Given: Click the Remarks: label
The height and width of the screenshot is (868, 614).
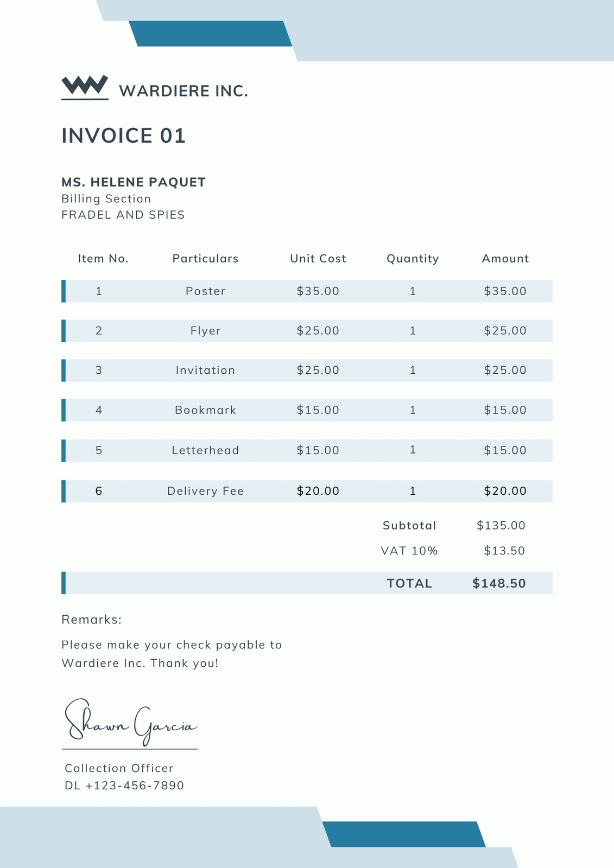Looking at the screenshot, I should point(92,620).
